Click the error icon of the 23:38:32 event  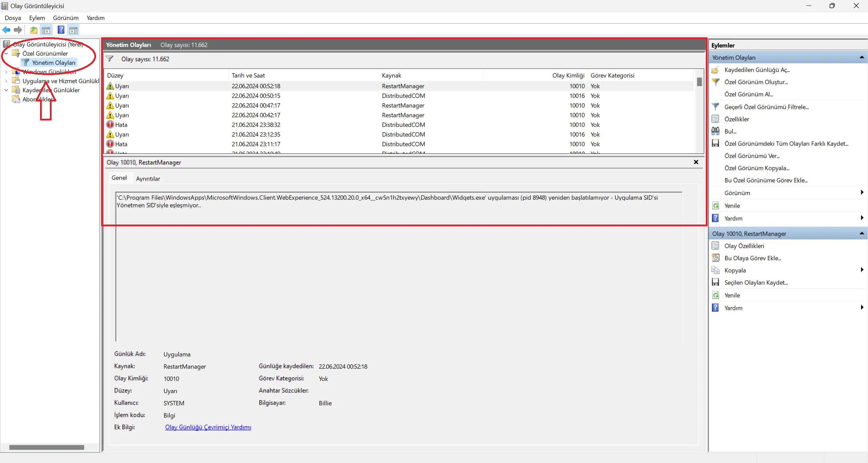pyautogui.click(x=110, y=124)
